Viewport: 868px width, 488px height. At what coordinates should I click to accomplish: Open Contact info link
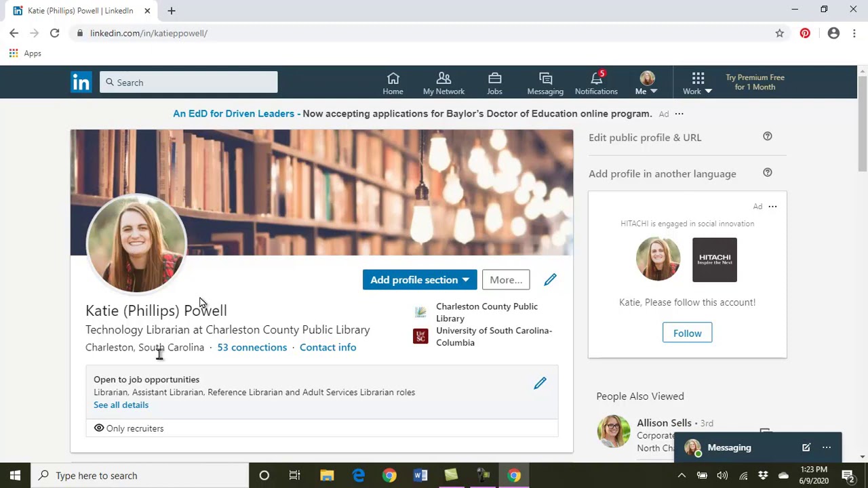(328, 347)
